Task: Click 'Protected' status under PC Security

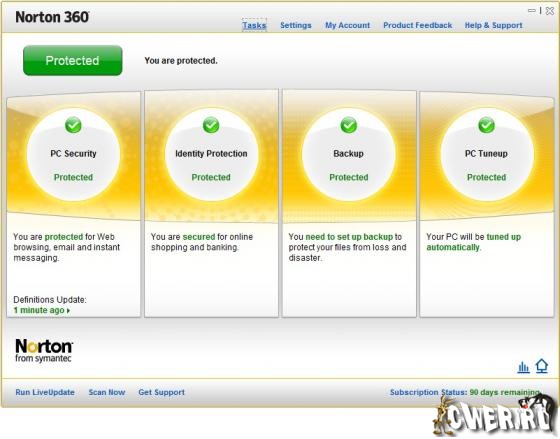Action: 73,177
